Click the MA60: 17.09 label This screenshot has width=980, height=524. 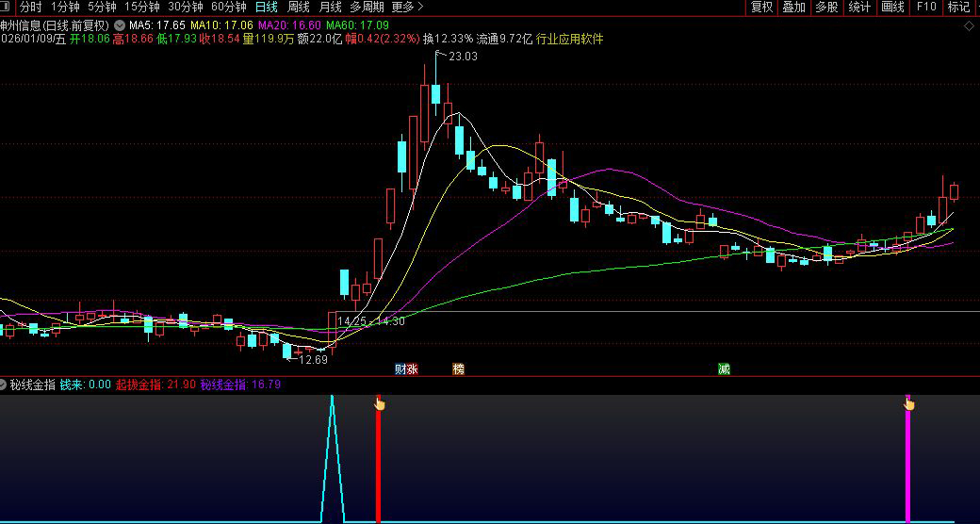[357, 25]
